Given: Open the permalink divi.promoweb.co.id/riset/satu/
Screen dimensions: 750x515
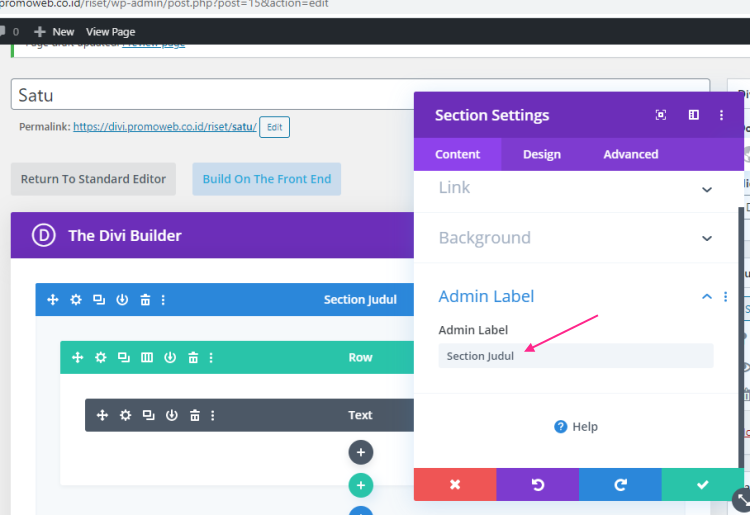Looking at the screenshot, I should pyautogui.click(x=165, y=127).
